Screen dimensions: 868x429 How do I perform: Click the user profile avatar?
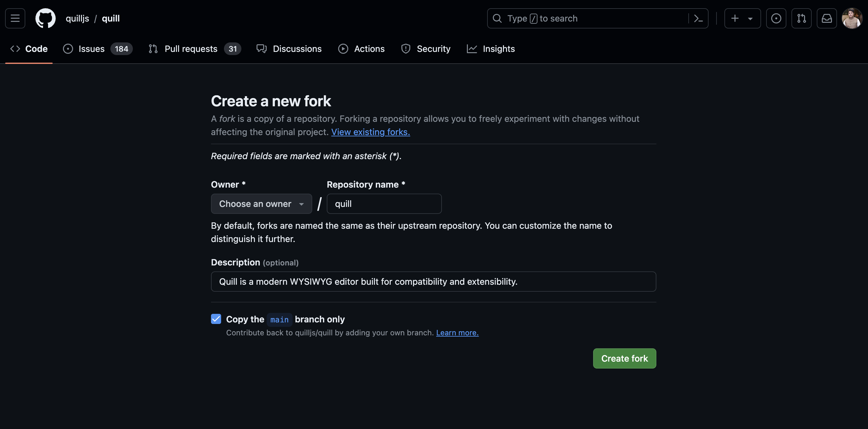coord(852,19)
